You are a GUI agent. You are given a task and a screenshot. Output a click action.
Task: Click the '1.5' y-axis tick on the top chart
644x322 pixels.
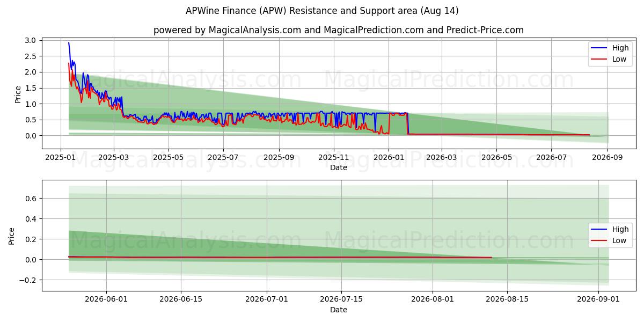[x=31, y=88]
